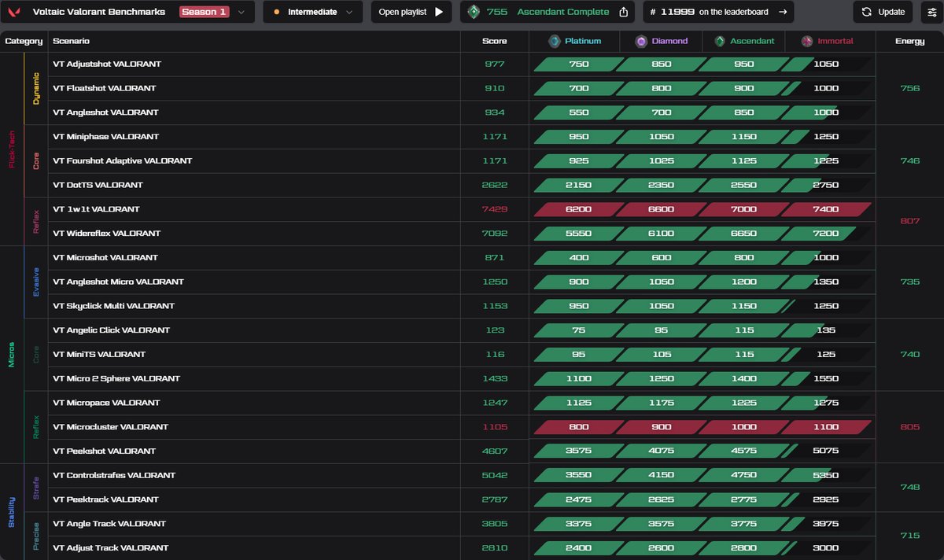This screenshot has height=560, width=944.
Task: Click the Update button
Action: tap(883, 12)
